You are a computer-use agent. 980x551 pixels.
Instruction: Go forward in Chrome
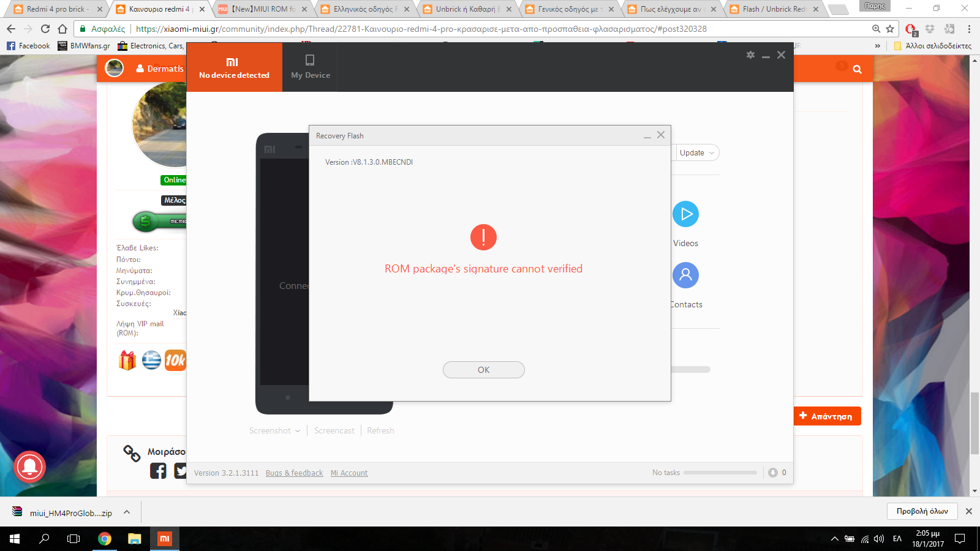point(28,29)
